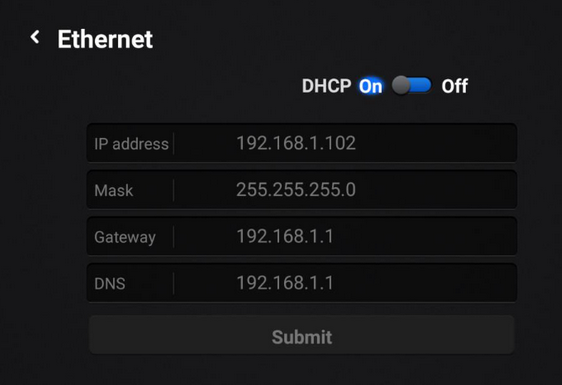Select the Off label beside DHCP switch
The width and height of the screenshot is (562, 385).
(454, 86)
